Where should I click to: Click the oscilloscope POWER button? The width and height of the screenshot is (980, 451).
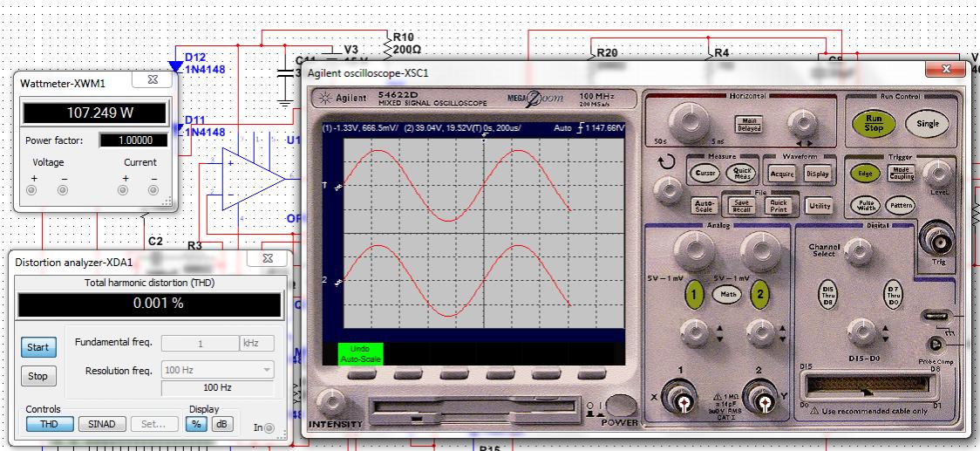[x=620, y=406]
